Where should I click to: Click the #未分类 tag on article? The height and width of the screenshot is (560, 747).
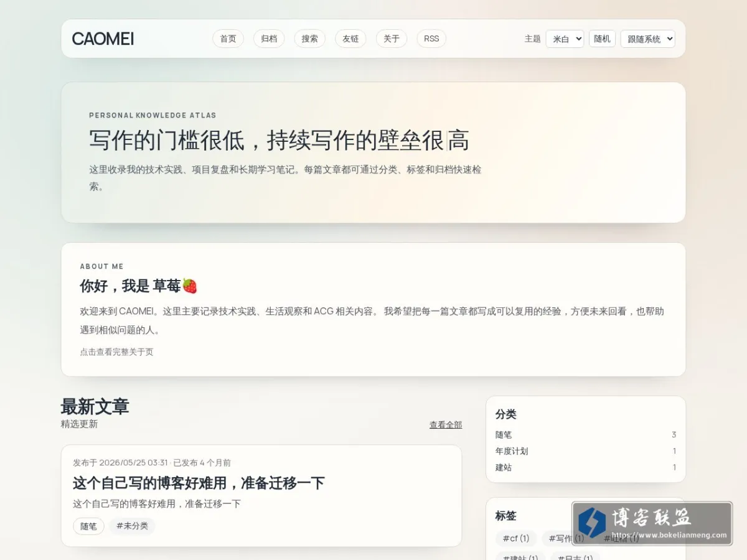(x=132, y=526)
